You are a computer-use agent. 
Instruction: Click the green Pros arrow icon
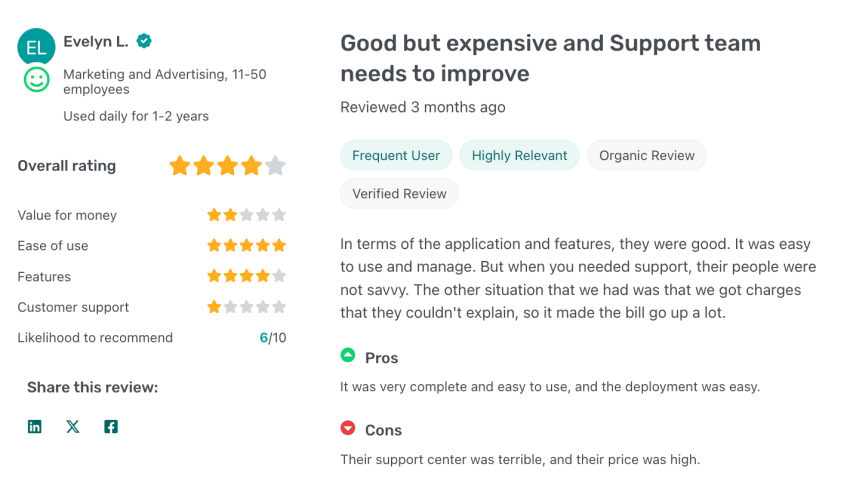click(x=348, y=355)
